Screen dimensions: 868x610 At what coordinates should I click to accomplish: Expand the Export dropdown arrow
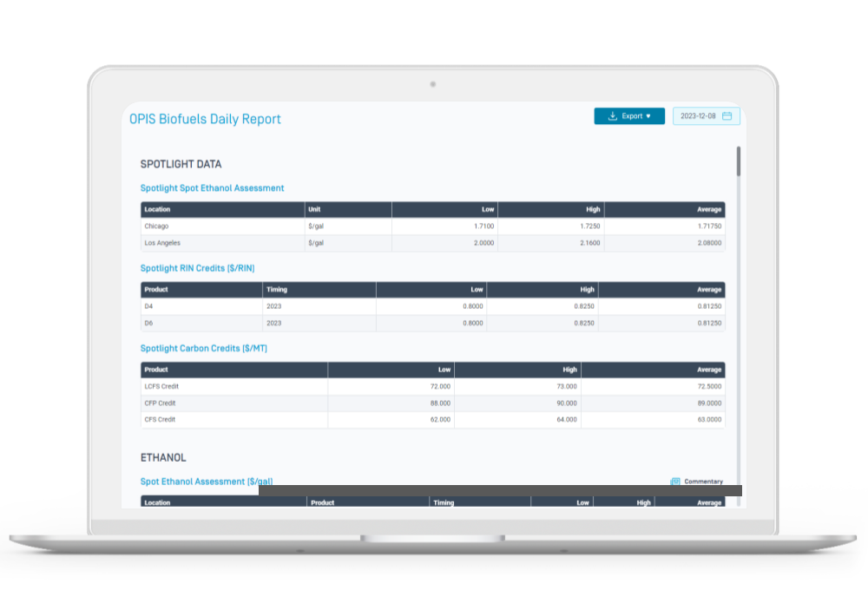(x=648, y=116)
